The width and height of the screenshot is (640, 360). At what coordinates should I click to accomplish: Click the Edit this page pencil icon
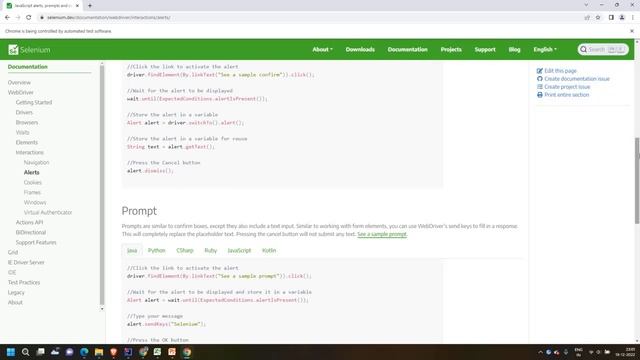tap(540, 71)
